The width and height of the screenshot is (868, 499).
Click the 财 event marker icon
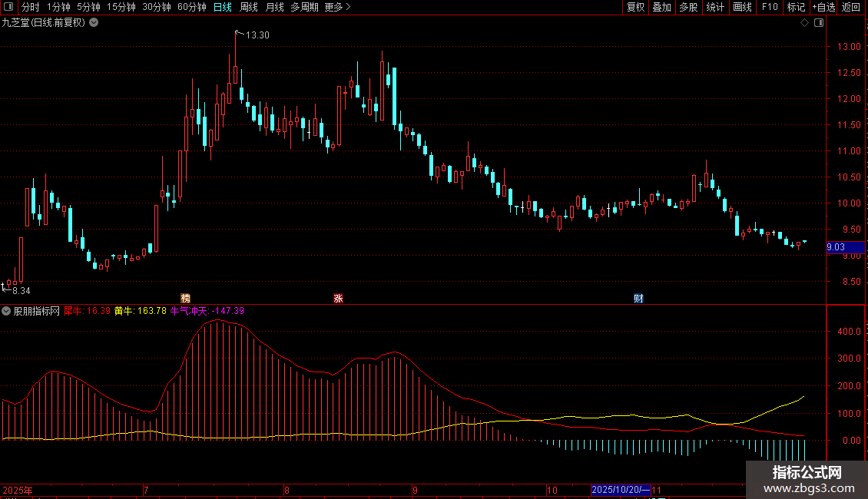pos(638,298)
